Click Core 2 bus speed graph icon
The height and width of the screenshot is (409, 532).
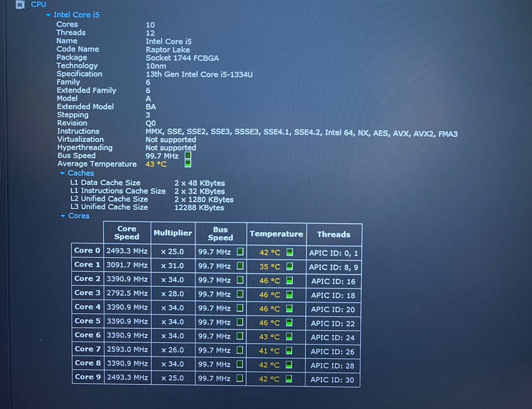tap(240, 280)
